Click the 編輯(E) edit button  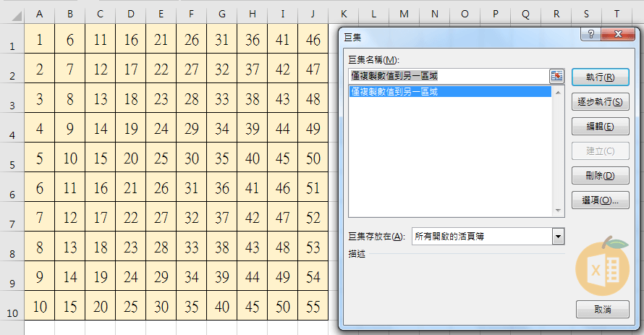600,127
